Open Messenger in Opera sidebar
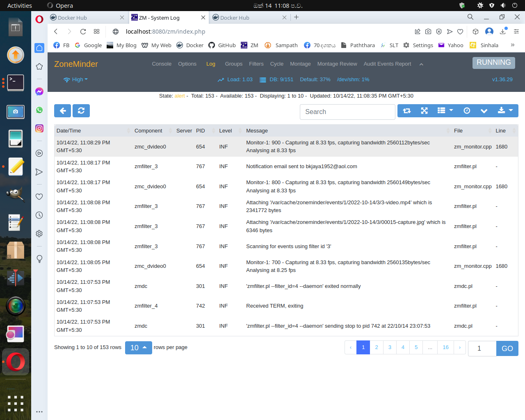 tap(39, 91)
